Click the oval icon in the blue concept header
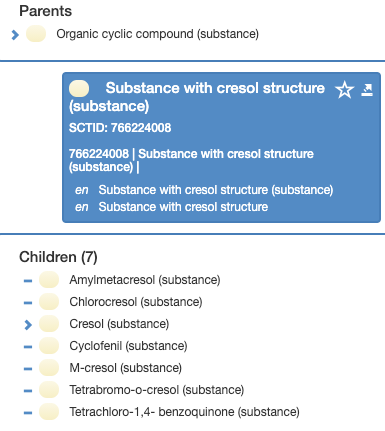Viewport: 385px width, 431px height. point(79,89)
